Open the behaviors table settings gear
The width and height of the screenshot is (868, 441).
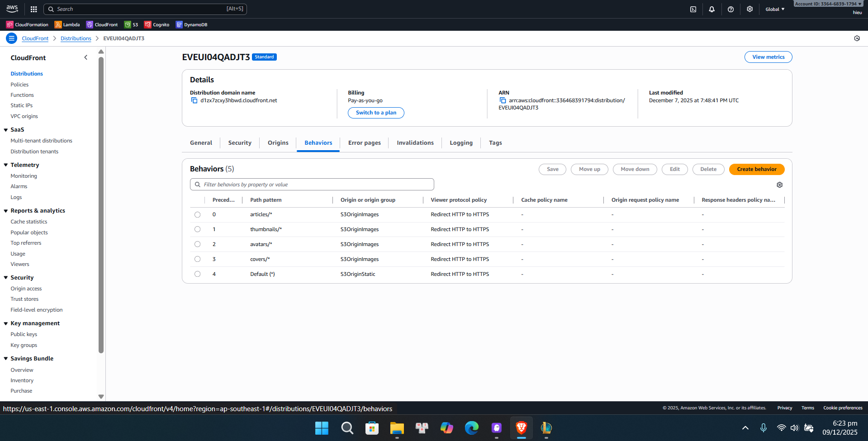(779, 185)
